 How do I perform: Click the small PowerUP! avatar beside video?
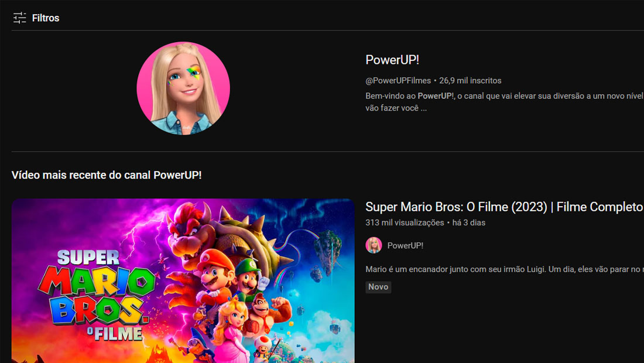coord(374,245)
